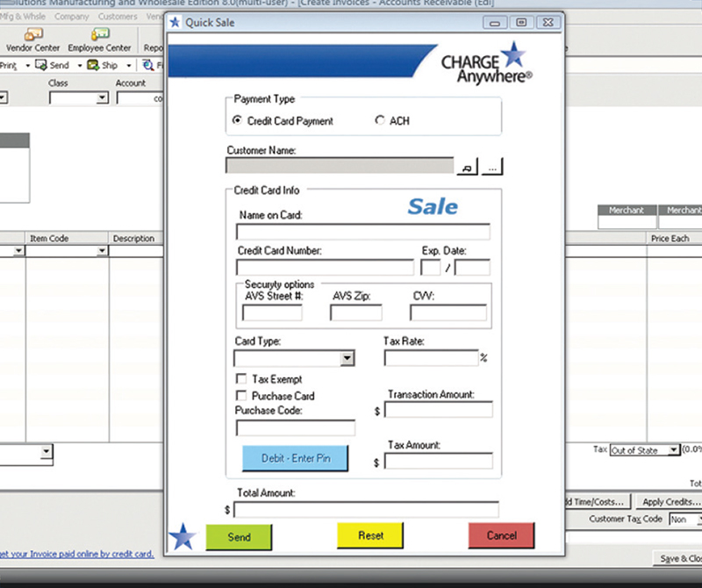Click the Account field in invoice window
Viewport: 702px width, 588px height.
140,97
